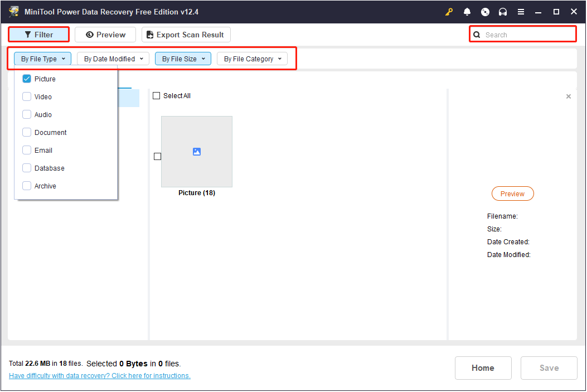Click the orange Preview button in details pane

click(512, 193)
